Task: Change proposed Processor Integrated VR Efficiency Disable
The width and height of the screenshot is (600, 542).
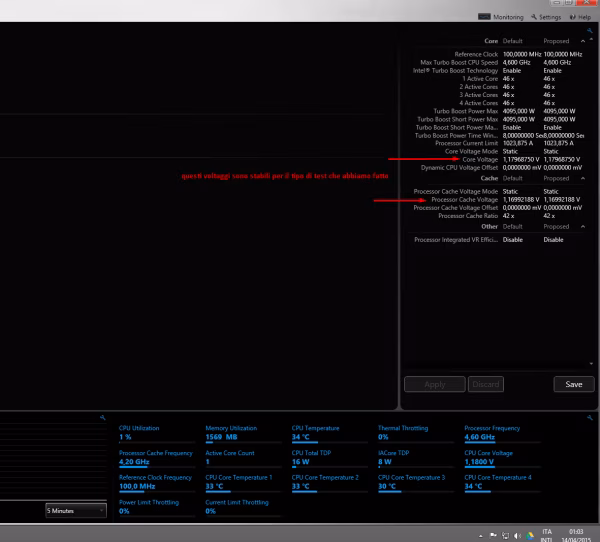Action: pos(553,240)
